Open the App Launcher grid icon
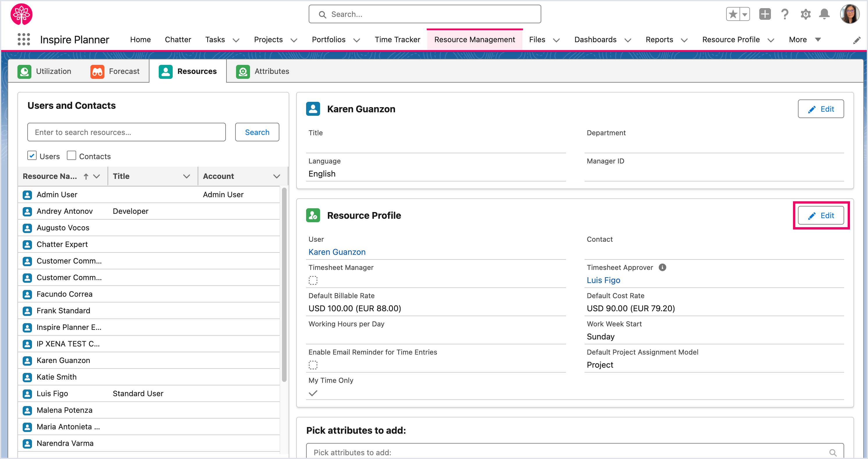Image resolution: width=868 pixels, height=459 pixels. (x=24, y=40)
